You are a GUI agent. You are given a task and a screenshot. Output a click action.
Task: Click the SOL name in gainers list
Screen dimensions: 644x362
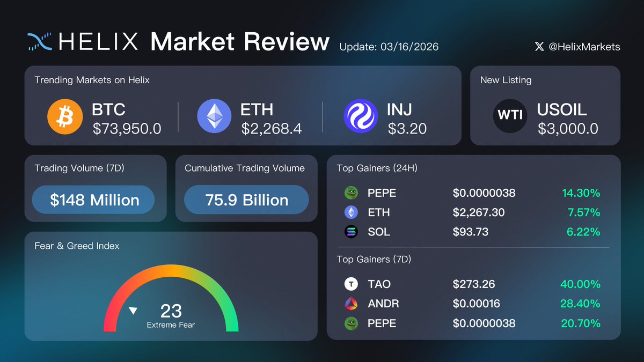(379, 232)
